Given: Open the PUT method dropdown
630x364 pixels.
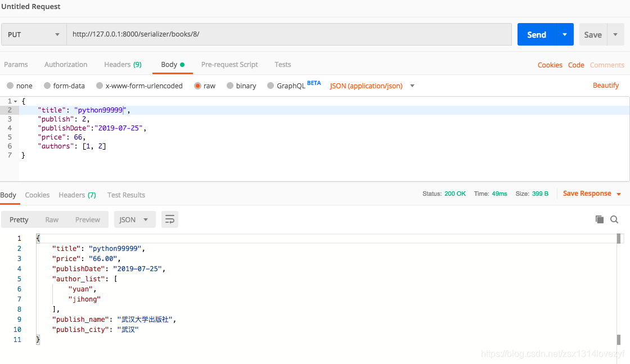Looking at the screenshot, I should point(33,34).
